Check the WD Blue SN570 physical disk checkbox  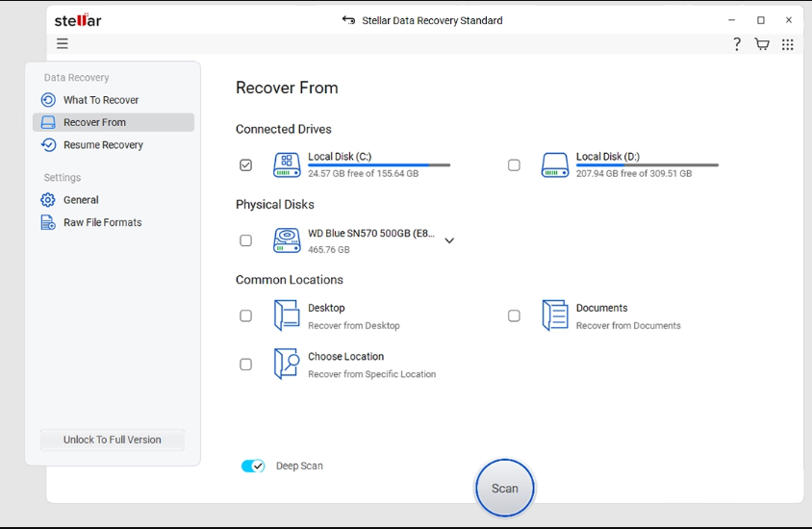tap(246, 240)
